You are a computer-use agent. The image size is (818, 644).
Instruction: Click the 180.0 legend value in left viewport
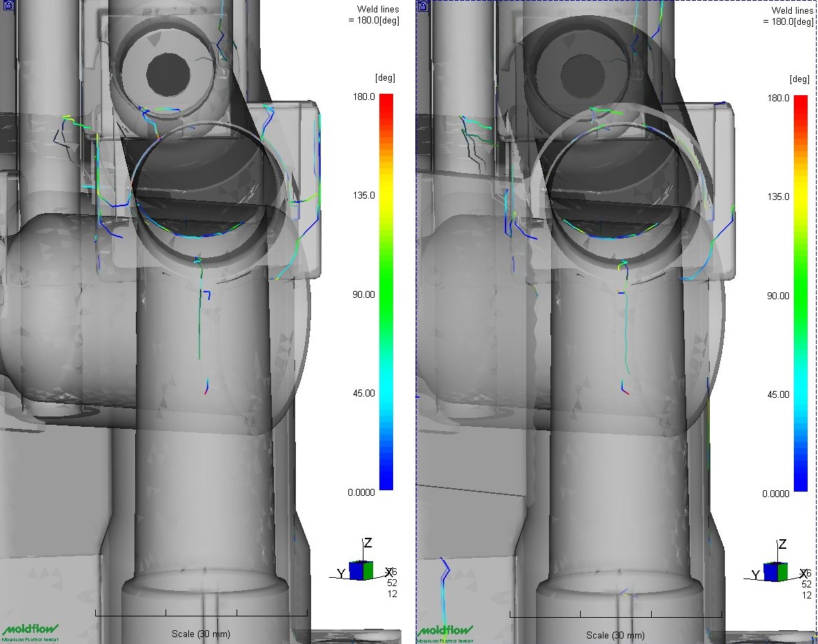364,97
